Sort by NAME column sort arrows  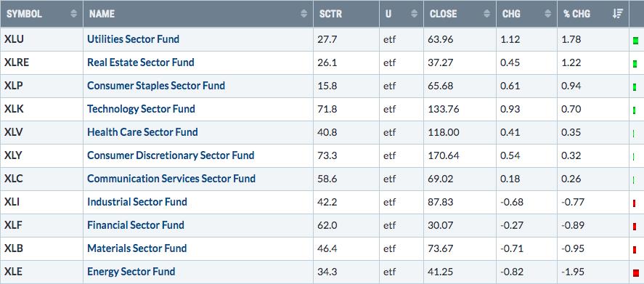click(x=304, y=14)
